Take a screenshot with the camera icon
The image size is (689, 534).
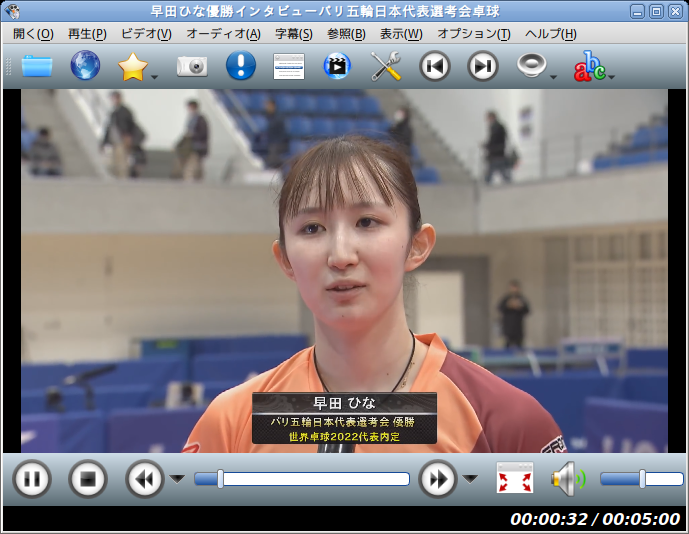192,66
